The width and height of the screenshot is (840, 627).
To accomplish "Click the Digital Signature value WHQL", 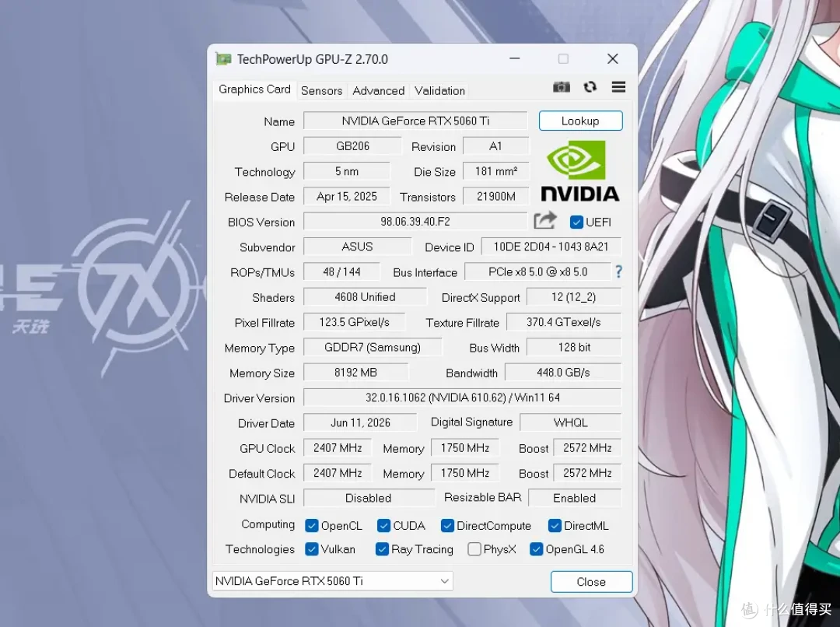I will click(571, 422).
